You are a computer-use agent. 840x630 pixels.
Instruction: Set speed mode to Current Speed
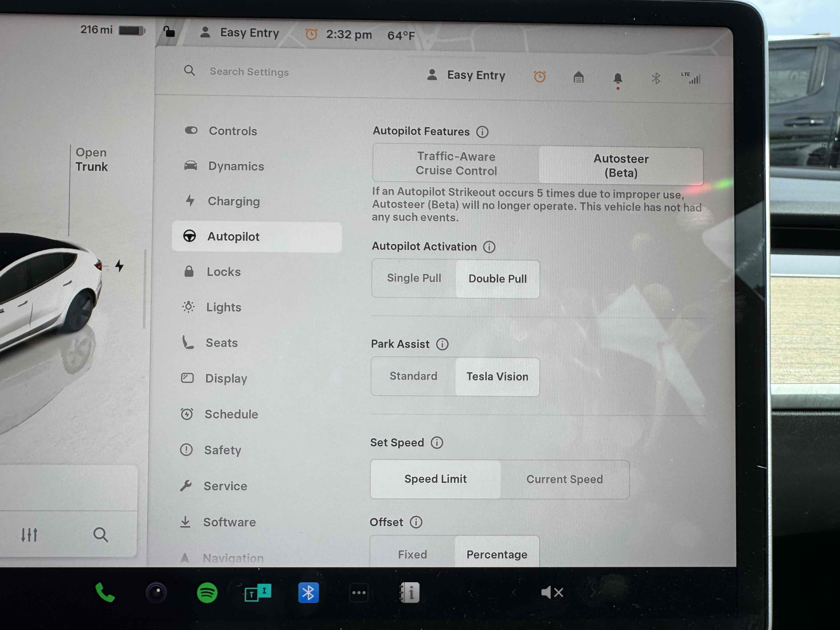[x=564, y=479]
